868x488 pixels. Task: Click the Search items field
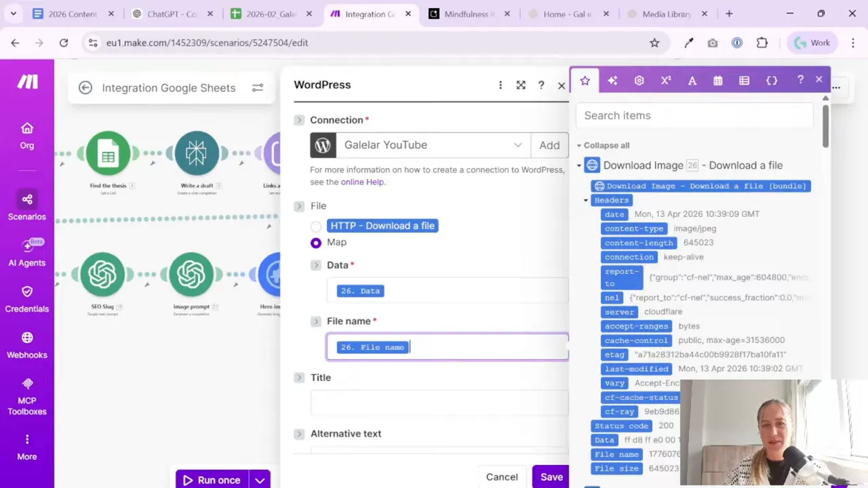coord(694,115)
